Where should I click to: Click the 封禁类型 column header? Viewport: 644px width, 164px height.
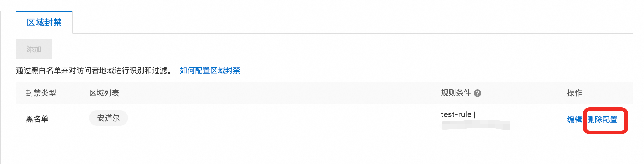[x=41, y=93]
